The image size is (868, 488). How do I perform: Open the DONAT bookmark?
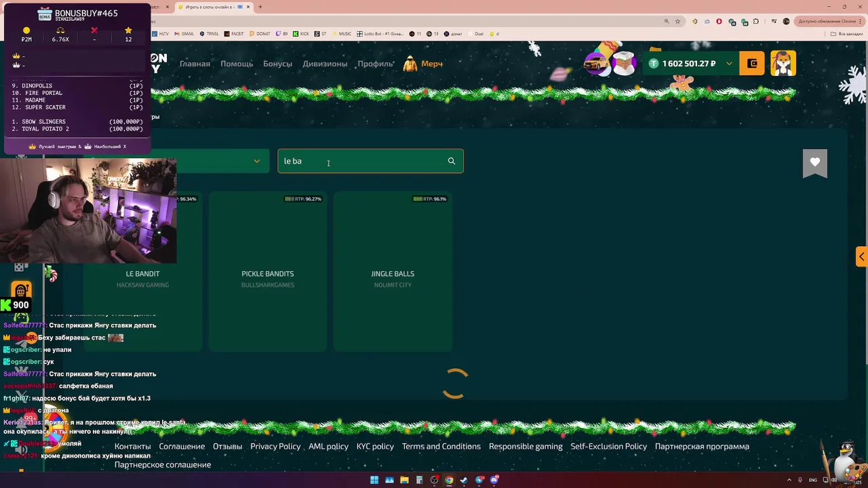tap(260, 34)
